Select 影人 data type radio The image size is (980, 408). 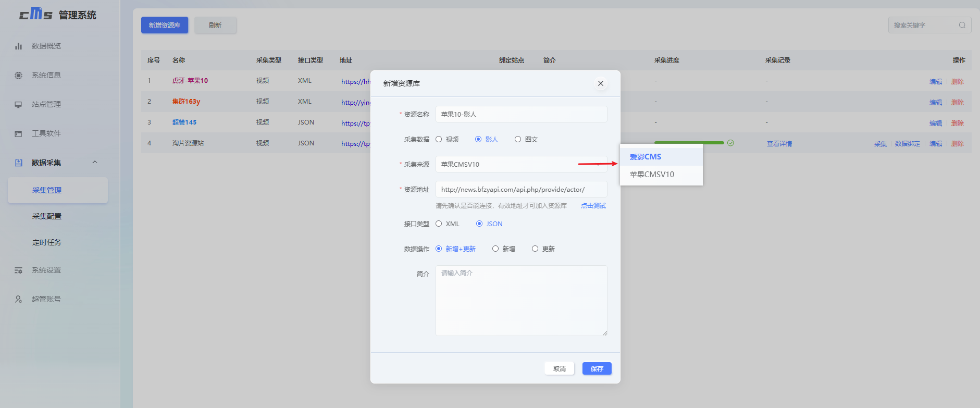click(478, 139)
